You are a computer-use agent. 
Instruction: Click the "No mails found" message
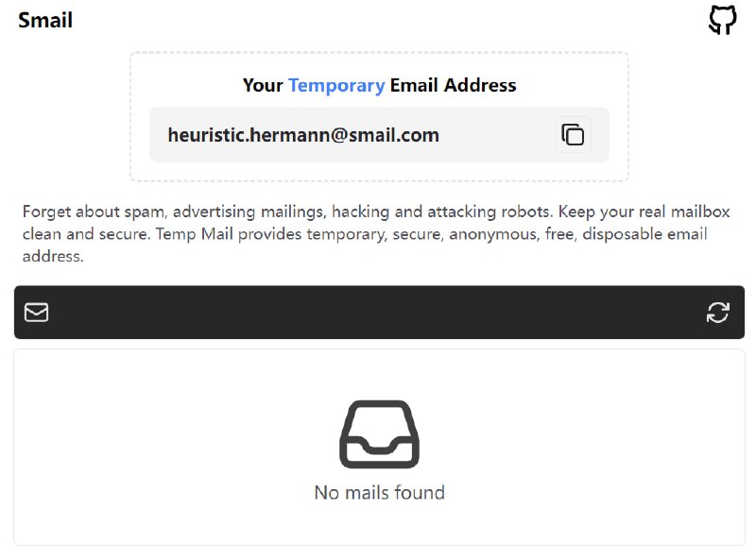pyautogui.click(x=379, y=492)
